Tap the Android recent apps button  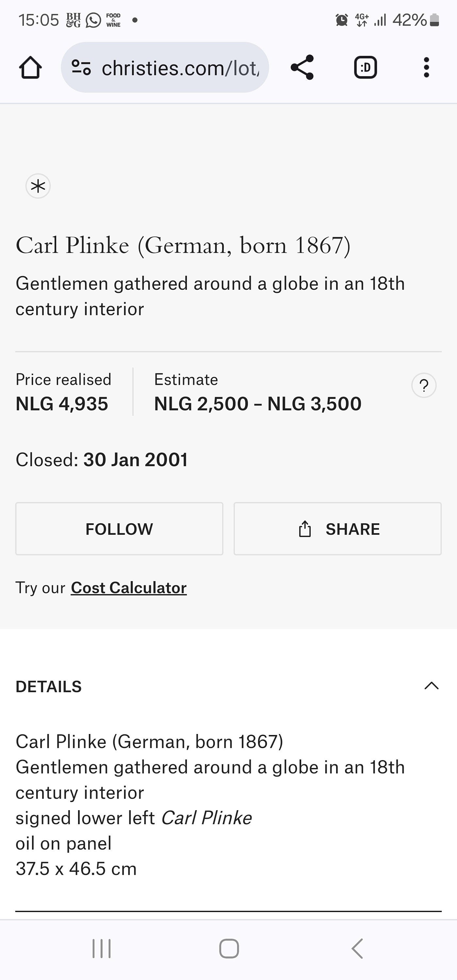coord(102,949)
